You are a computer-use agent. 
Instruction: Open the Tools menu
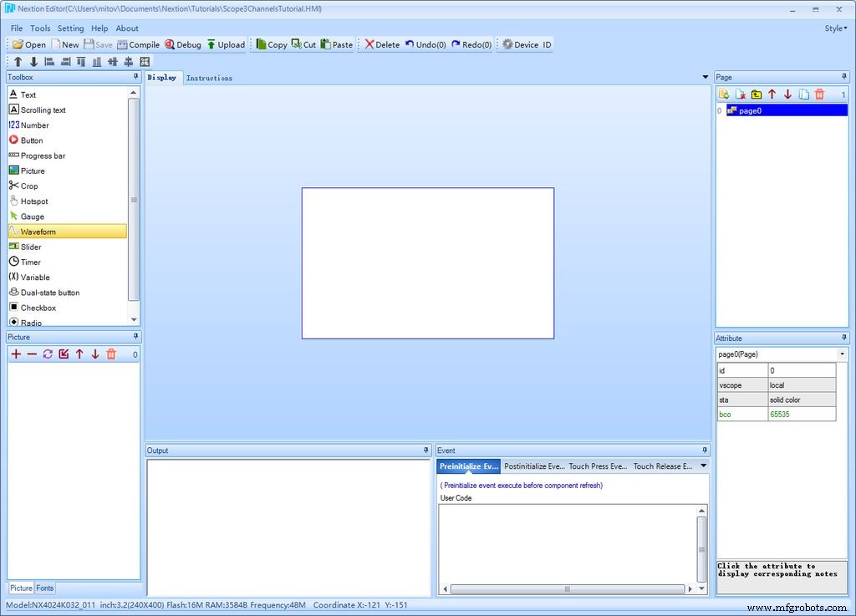(x=40, y=28)
